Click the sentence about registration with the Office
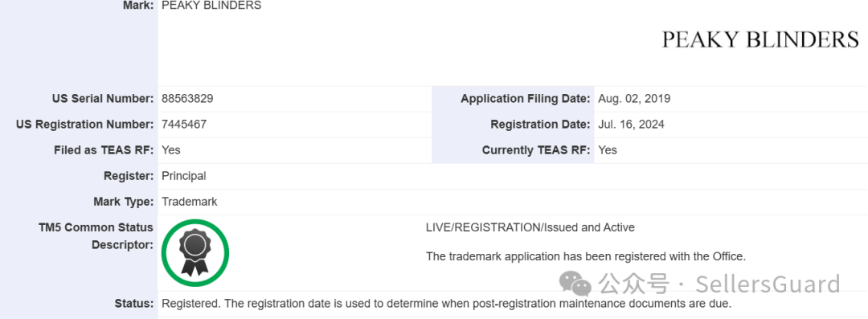Image resolution: width=868 pixels, height=319 pixels. (586, 256)
